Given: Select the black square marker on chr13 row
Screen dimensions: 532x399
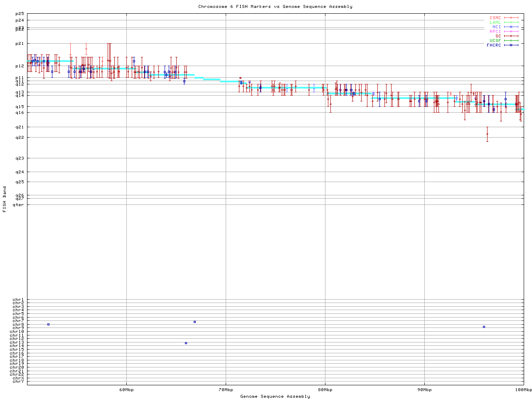Looking at the screenshot, I should point(186,343).
